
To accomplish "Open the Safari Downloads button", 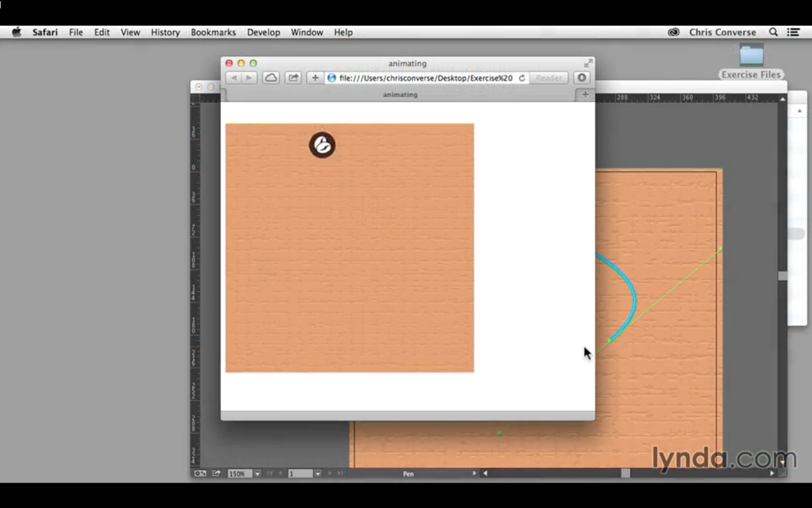I will [582, 78].
